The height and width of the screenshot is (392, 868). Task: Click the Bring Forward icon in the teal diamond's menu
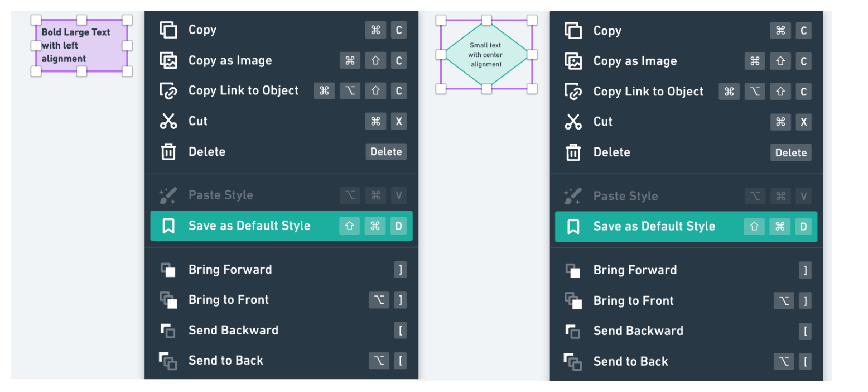[573, 270]
